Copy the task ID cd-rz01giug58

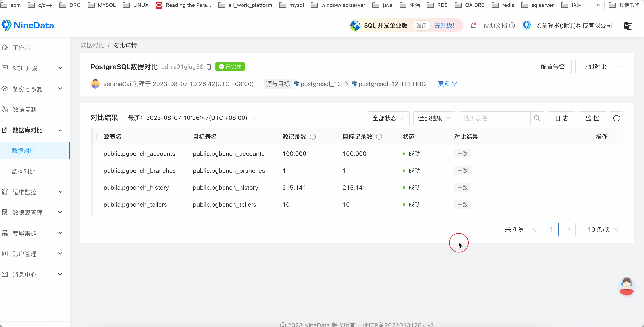[x=209, y=67]
